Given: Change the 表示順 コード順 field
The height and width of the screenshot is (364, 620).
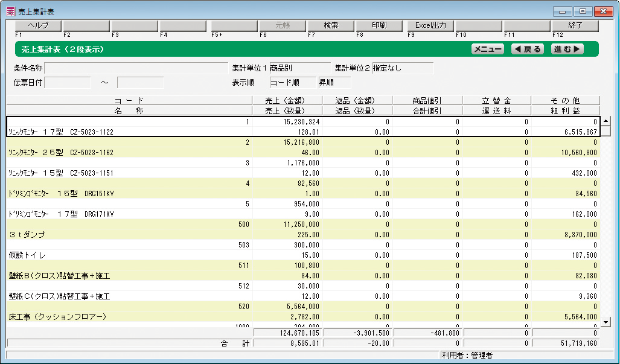Looking at the screenshot, I should coord(293,83).
